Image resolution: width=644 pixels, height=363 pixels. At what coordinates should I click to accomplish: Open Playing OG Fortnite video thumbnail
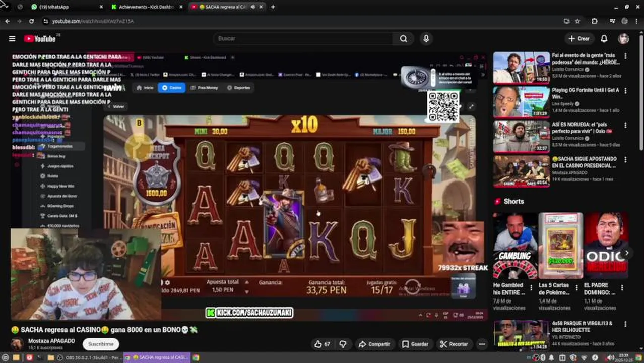coord(522,102)
